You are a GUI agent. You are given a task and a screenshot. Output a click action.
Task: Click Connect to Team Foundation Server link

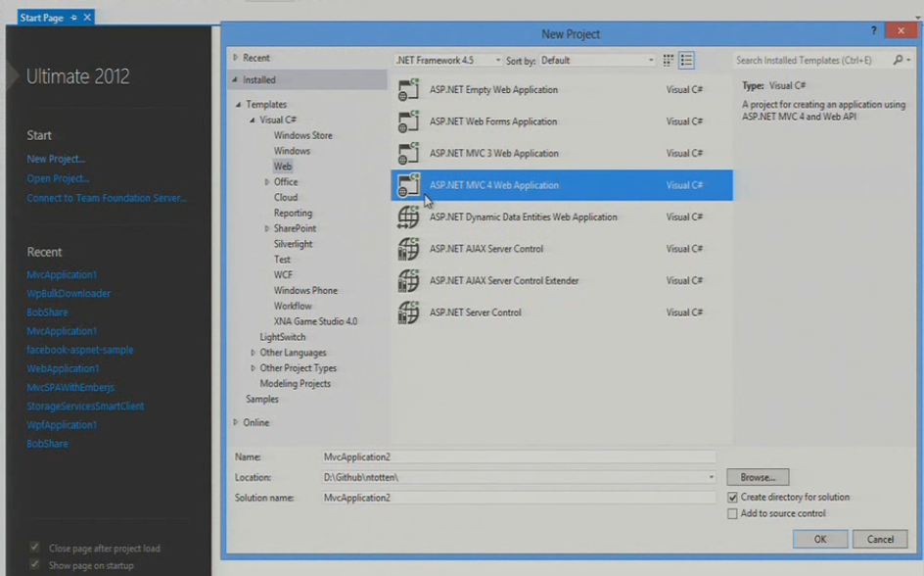tap(107, 198)
